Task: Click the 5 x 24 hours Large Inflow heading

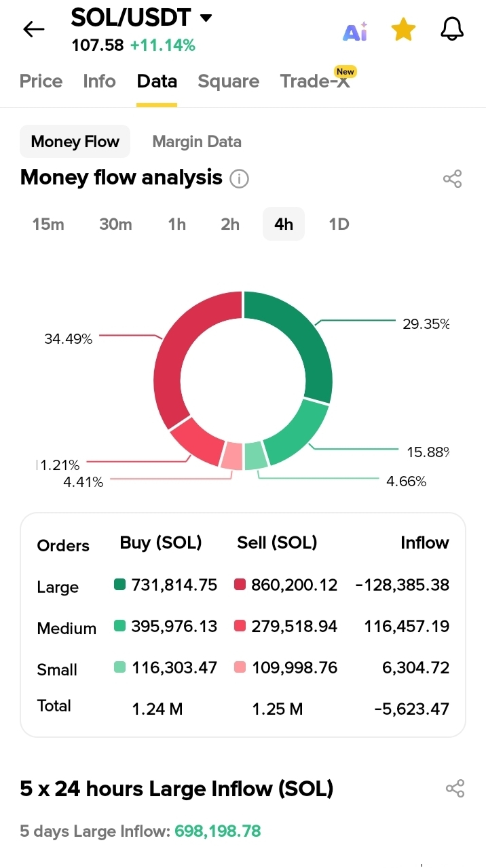Action: [176, 789]
